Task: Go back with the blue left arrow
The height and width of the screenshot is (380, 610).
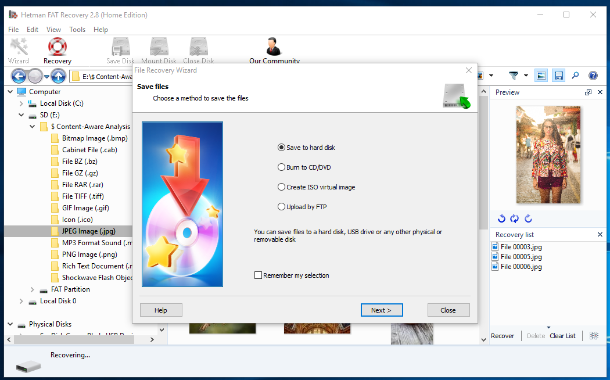Action: coord(18,76)
